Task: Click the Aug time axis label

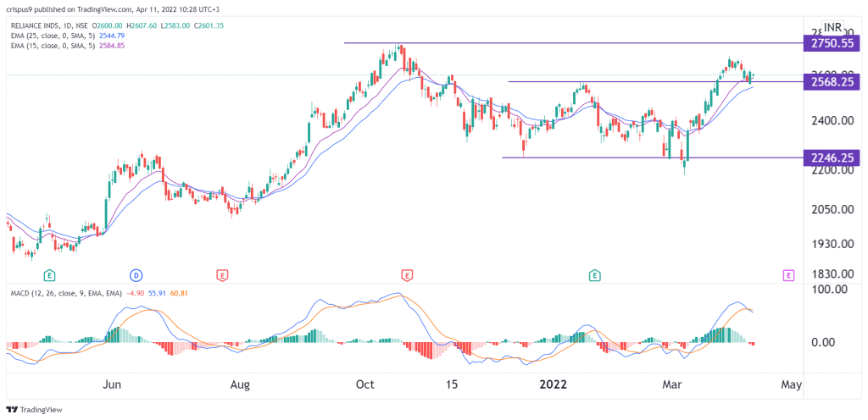Action: tap(241, 384)
